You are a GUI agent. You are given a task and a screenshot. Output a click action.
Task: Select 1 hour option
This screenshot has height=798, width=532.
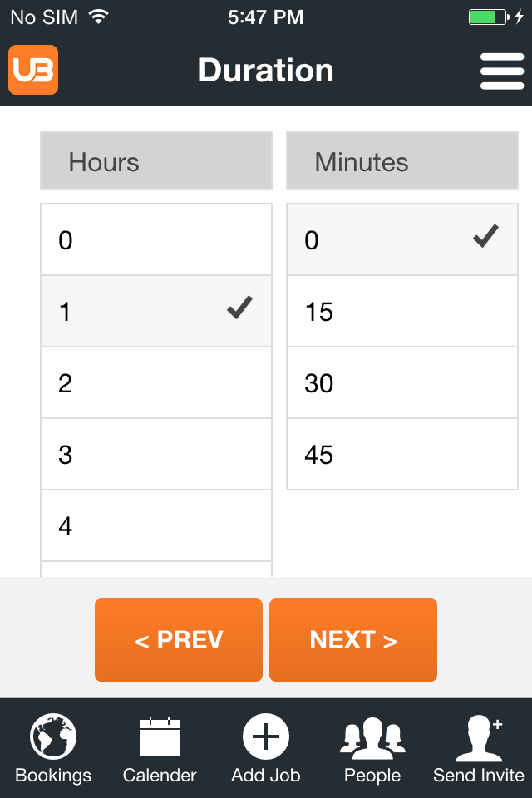click(156, 312)
